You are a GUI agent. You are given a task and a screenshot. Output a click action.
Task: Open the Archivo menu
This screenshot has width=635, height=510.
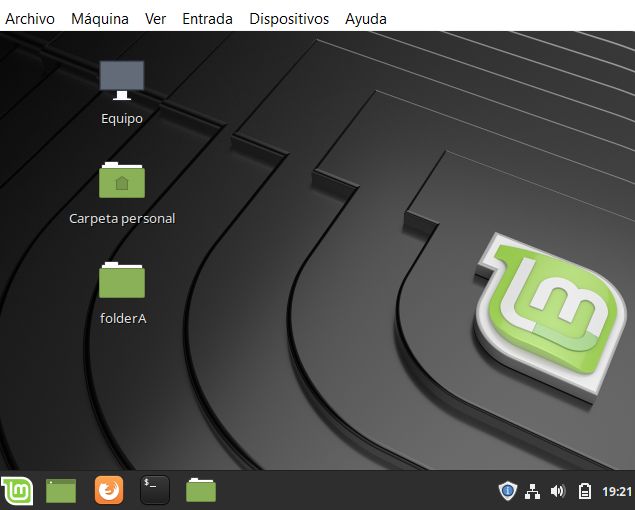[x=30, y=19]
